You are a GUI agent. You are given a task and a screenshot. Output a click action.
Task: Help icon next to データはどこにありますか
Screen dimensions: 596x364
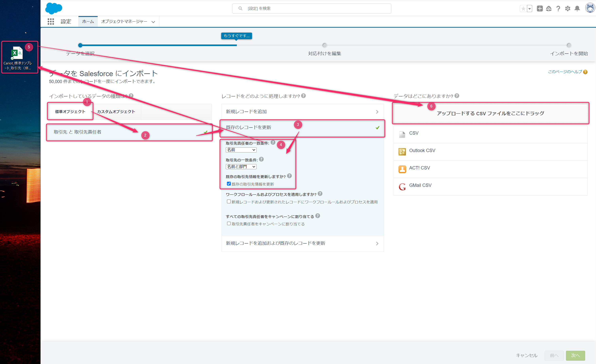[457, 96]
